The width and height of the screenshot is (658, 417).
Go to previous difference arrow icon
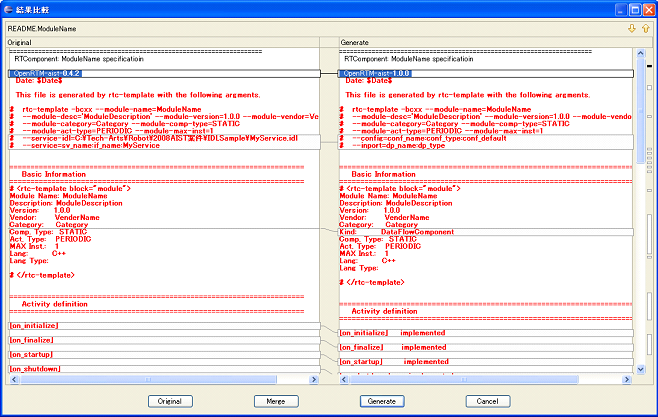pyautogui.click(x=645, y=29)
